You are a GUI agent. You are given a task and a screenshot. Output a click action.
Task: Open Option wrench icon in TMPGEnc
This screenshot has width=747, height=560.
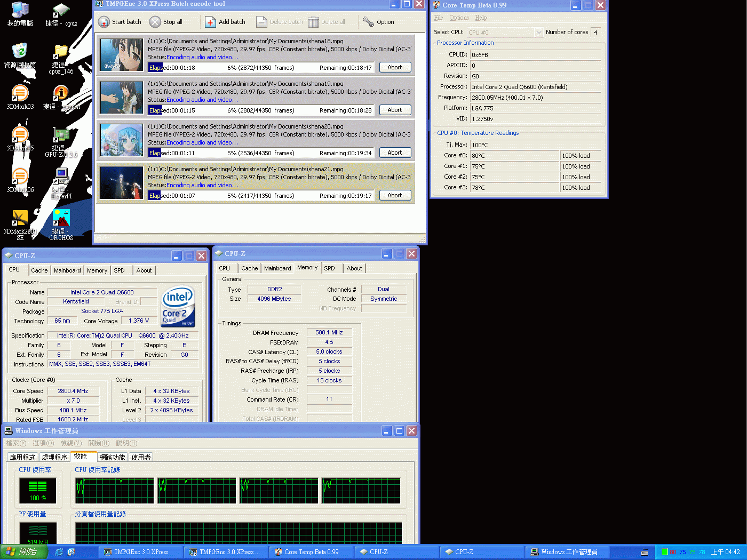tap(368, 22)
